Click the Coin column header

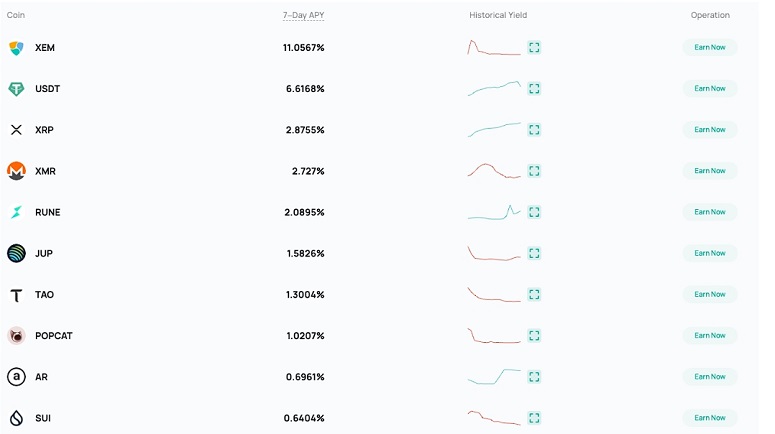click(x=16, y=15)
